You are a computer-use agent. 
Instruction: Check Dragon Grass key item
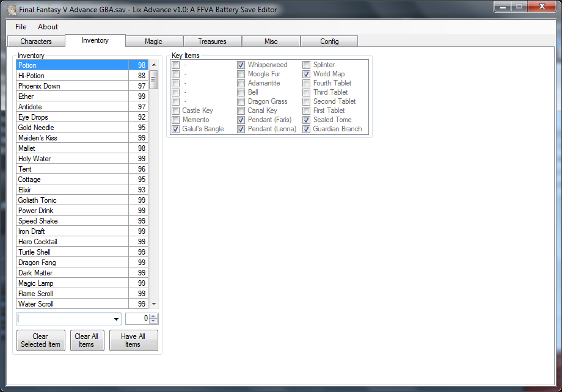tap(241, 102)
